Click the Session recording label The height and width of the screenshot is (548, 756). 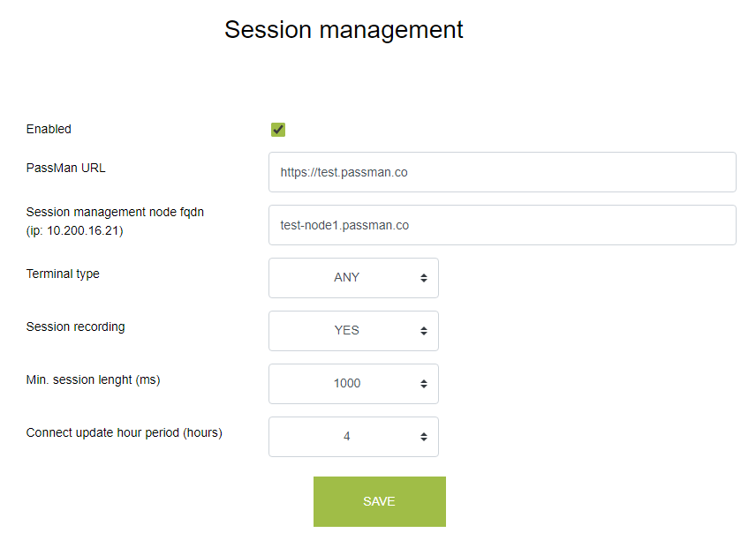click(75, 327)
